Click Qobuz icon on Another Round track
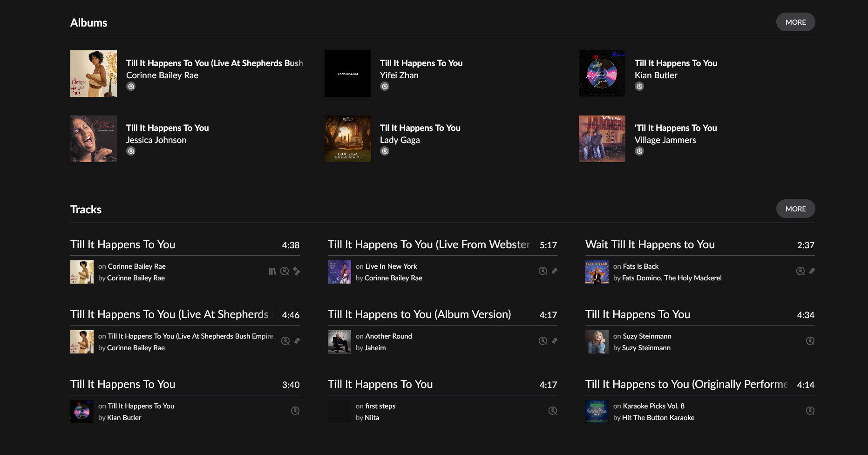 543,341
